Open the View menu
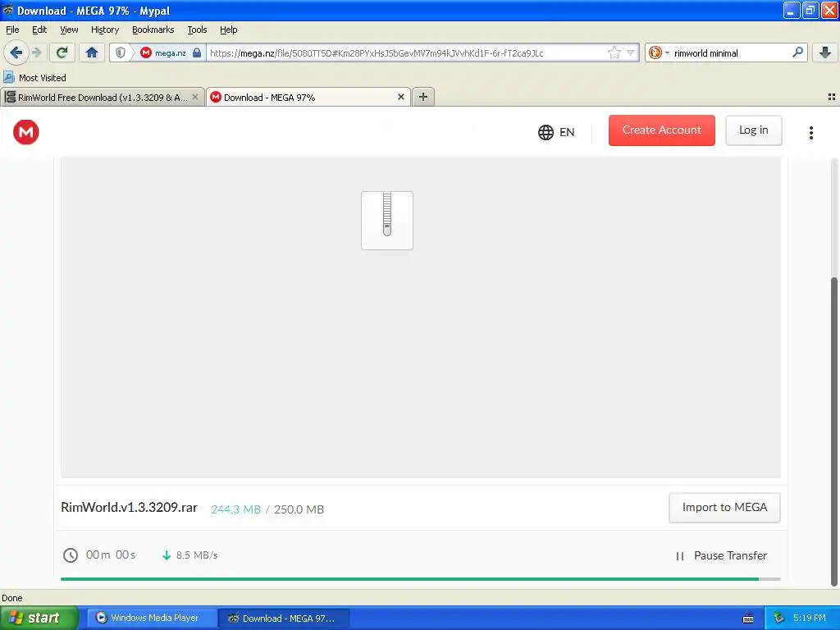 click(69, 30)
